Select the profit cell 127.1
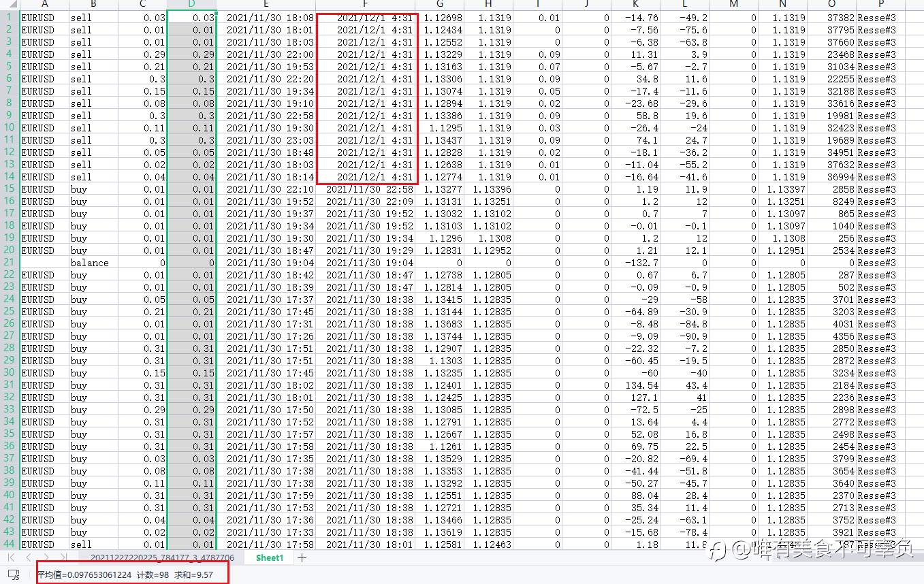924x584 pixels. [x=636, y=398]
